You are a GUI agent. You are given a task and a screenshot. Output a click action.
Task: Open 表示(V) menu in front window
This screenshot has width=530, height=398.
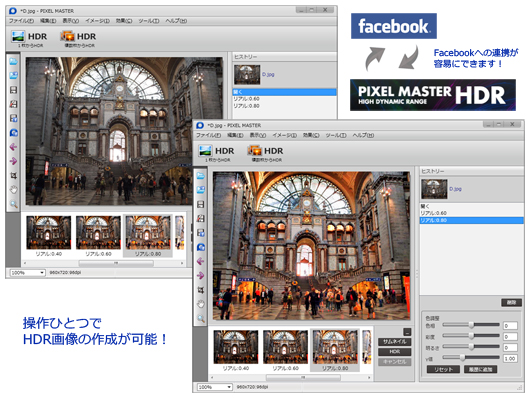pyautogui.click(x=258, y=135)
